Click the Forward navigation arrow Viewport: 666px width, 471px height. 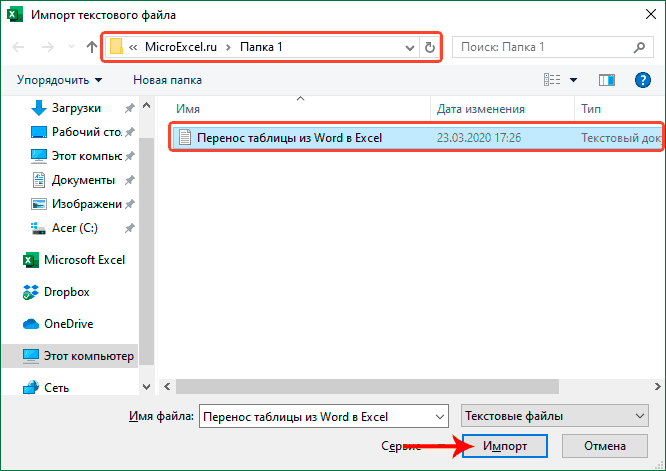[x=48, y=47]
